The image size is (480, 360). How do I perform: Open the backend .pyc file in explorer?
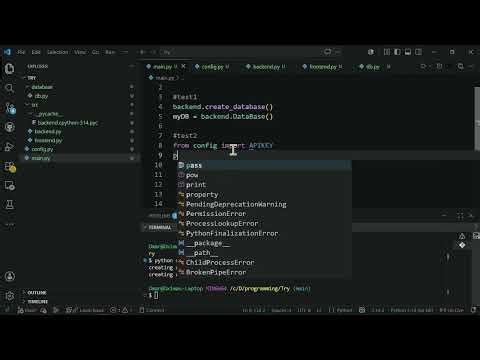(68, 123)
